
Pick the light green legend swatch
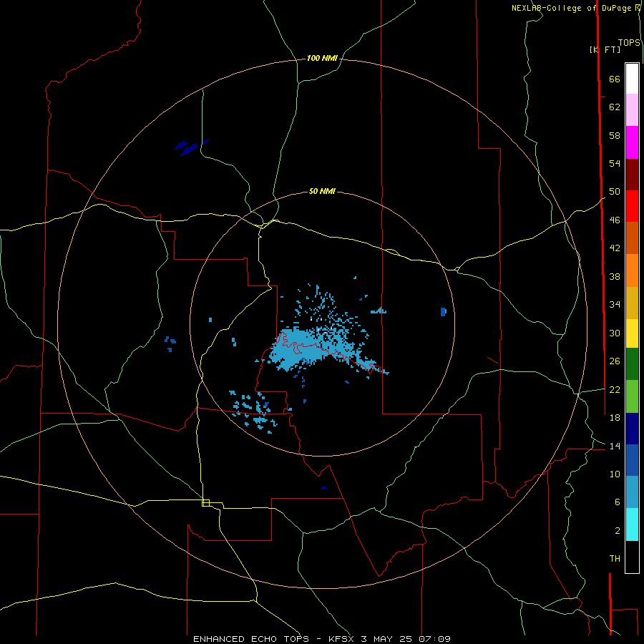click(x=632, y=396)
